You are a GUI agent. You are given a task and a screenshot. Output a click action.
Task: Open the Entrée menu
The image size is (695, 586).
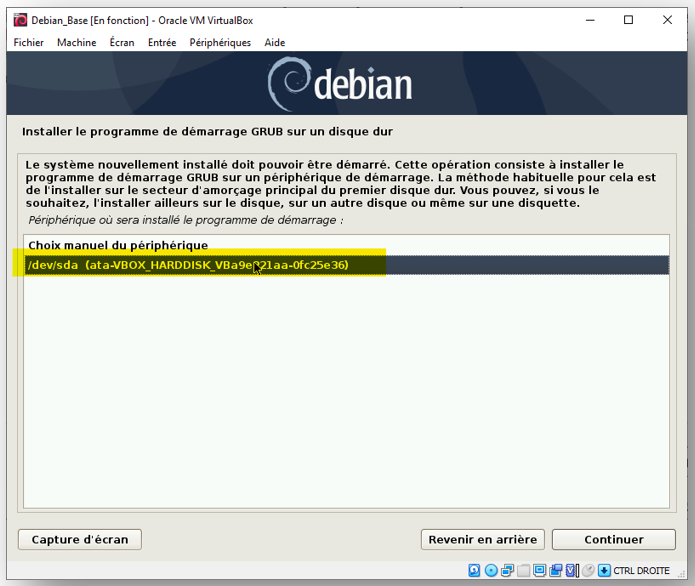click(x=162, y=43)
